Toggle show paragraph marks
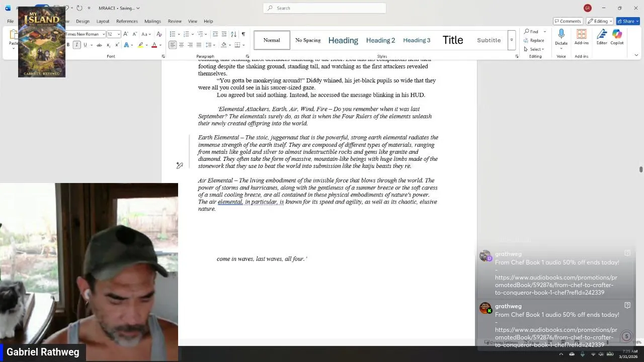This screenshot has width=644, height=362. 244,34
